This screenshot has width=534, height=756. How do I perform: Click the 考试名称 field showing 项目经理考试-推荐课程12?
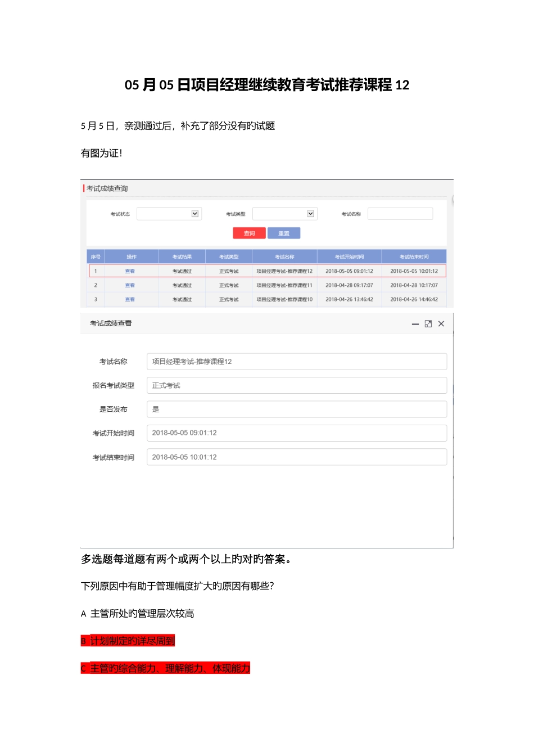(297, 362)
